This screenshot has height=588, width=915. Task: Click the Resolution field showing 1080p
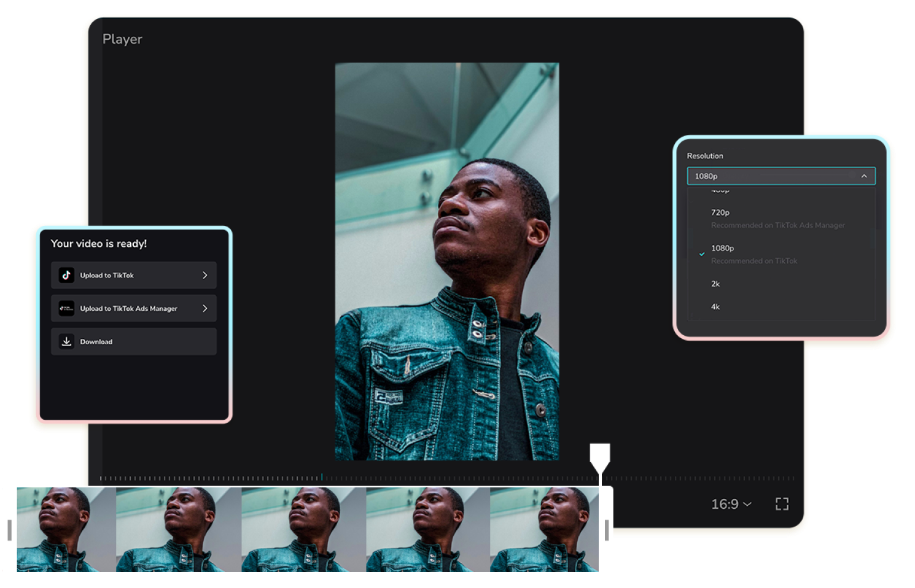(780, 176)
